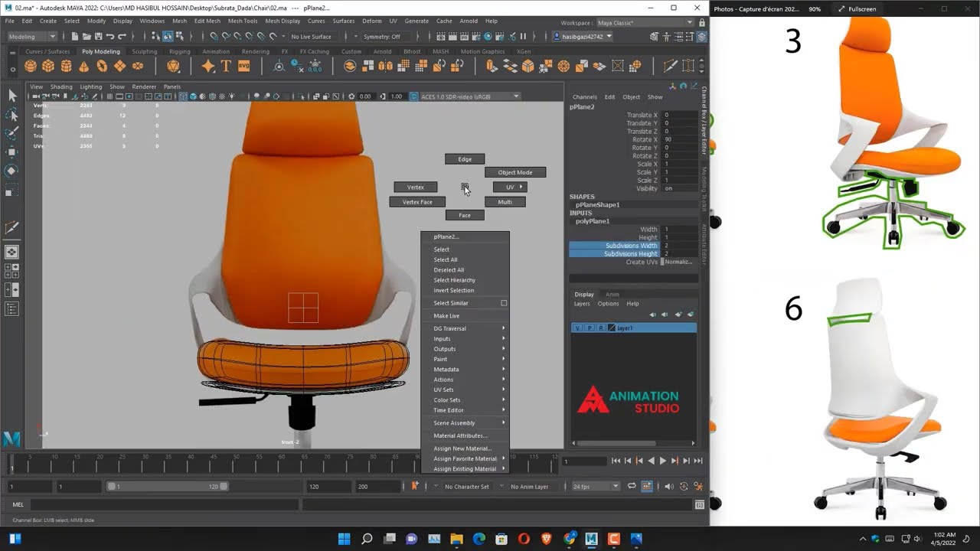Image resolution: width=980 pixels, height=551 pixels.
Task: Choose Edge in the marking menu
Action: tap(465, 159)
